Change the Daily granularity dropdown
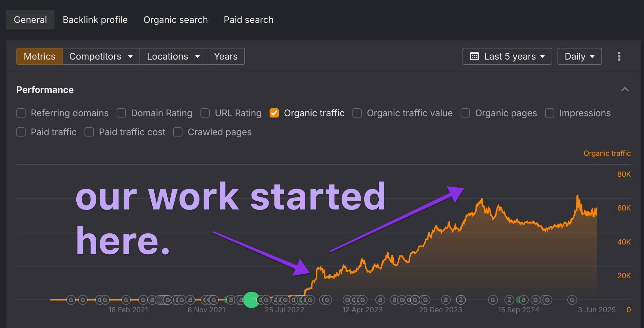The image size is (644, 328). tap(579, 56)
